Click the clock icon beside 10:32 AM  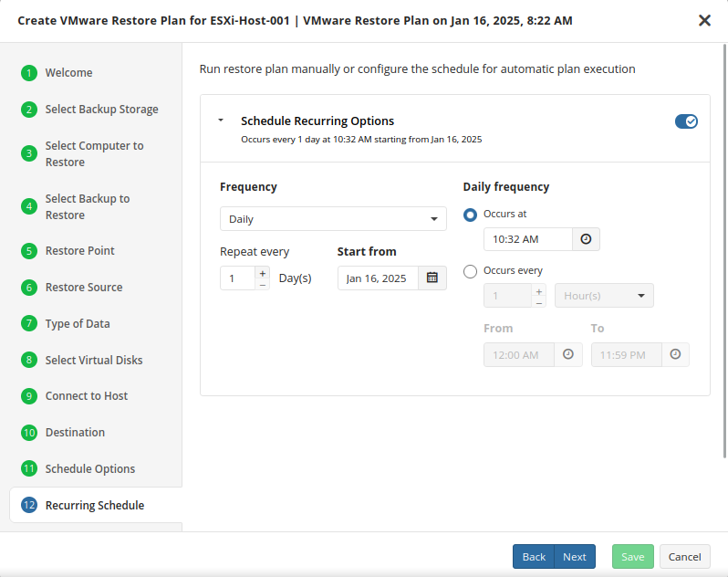pyautogui.click(x=586, y=239)
